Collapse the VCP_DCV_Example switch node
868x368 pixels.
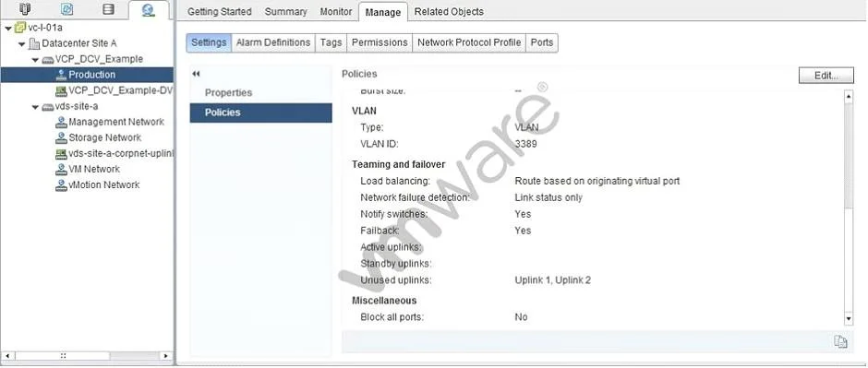tap(35, 59)
